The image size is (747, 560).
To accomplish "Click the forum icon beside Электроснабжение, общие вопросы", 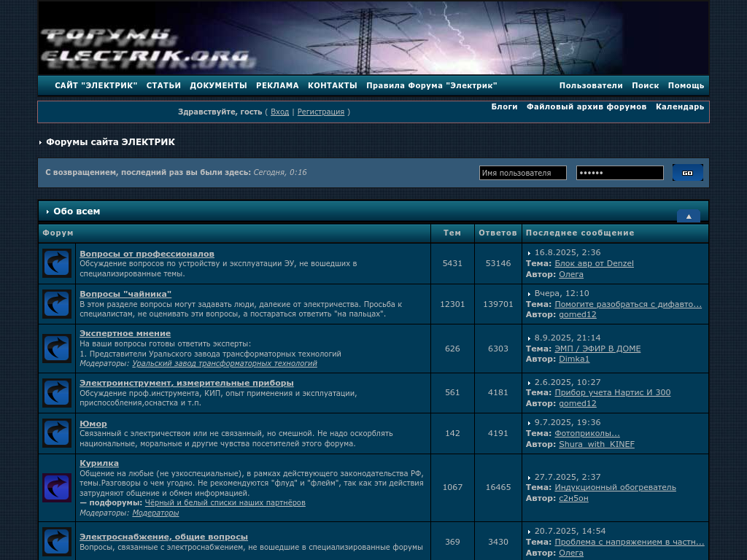I will pyautogui.click(x=56, y=542).
